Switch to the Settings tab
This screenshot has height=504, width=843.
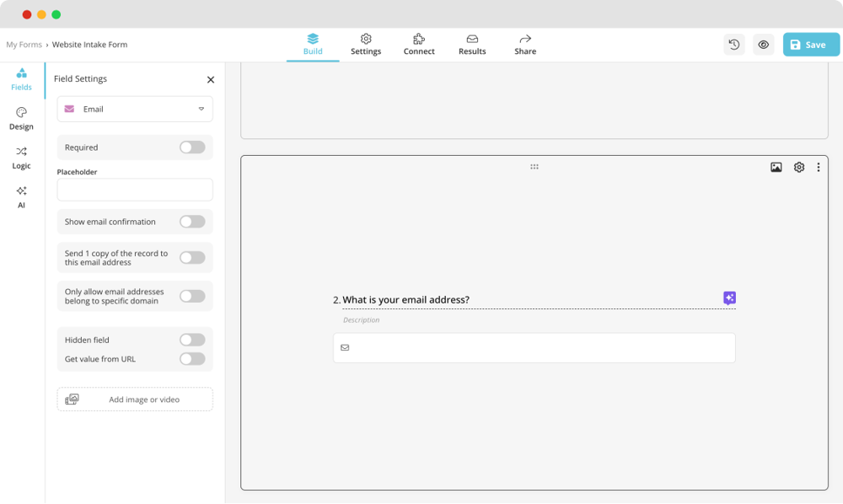(366, 44)
